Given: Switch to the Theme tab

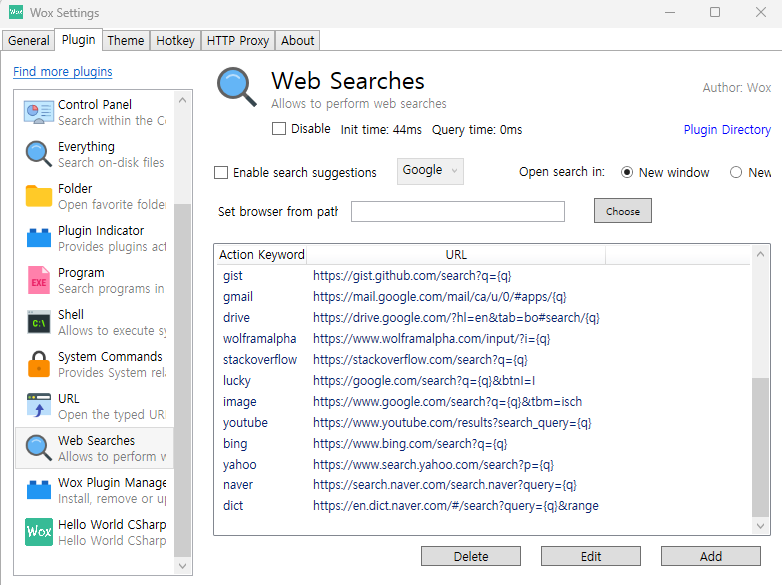Looking at the screenshot, I should pos(126,40).
